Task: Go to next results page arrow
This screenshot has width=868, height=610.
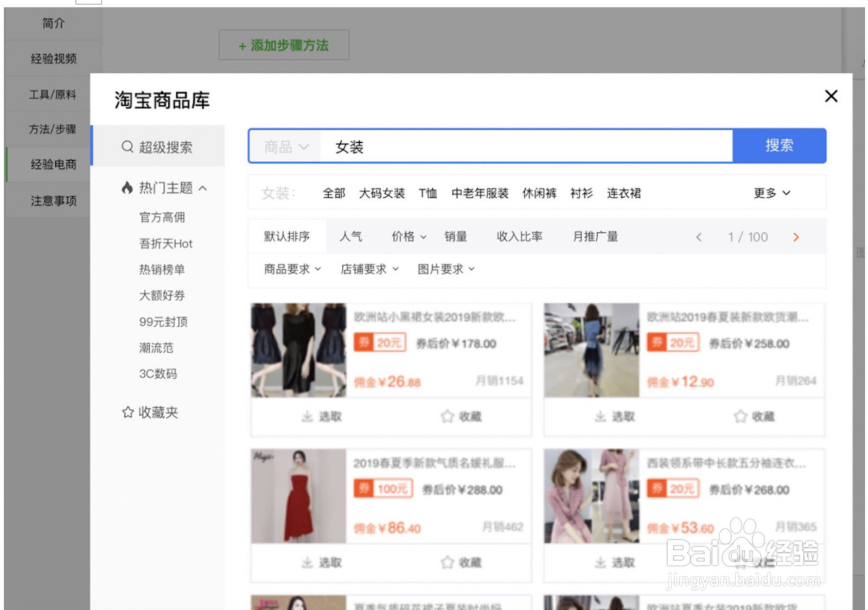Action: tap(796, 237)
